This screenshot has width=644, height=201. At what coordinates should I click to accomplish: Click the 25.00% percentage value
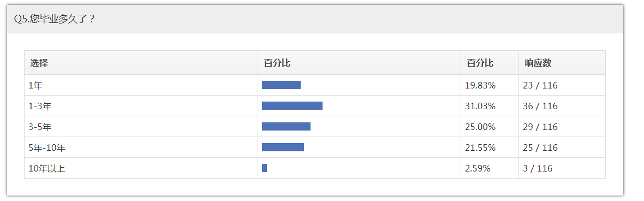pos(480,127)
